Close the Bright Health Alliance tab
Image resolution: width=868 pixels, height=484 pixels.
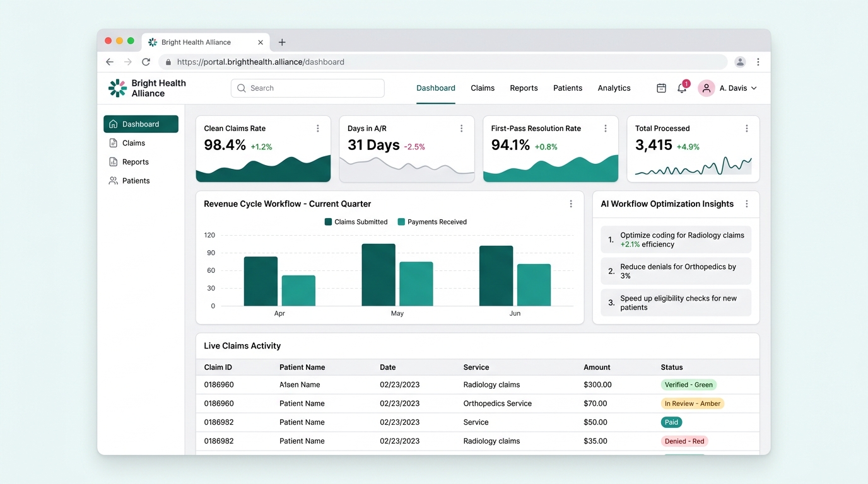[x=261, y=42]
